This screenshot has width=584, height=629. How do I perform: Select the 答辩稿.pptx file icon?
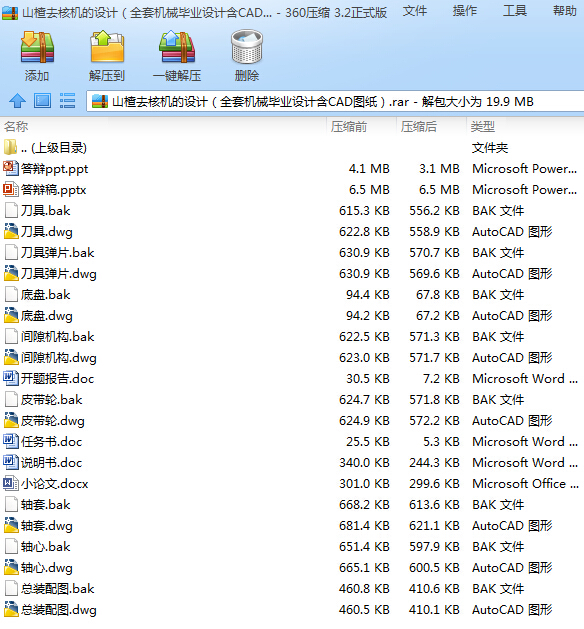click(10, 189)
